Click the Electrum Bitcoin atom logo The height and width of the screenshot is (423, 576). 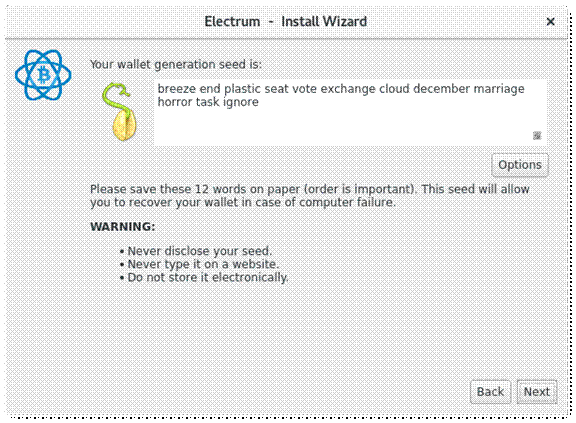[43, 75]
